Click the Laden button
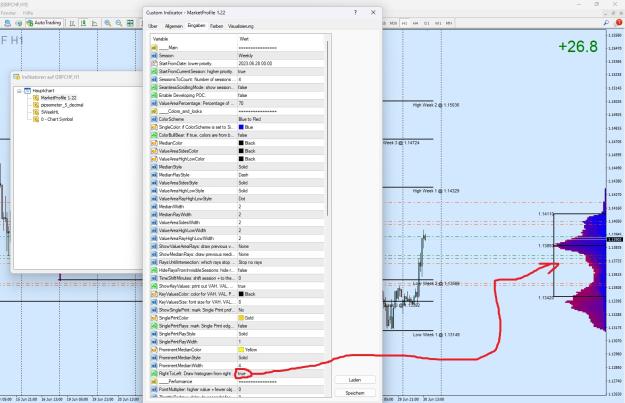This screenshot has height=403, width=625. coord(355,380)
